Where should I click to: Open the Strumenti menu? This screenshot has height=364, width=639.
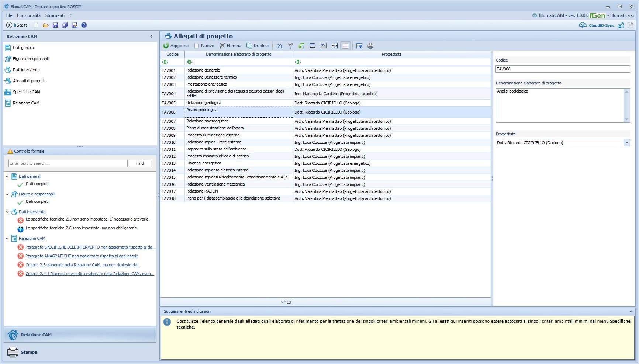coord(55,15)
